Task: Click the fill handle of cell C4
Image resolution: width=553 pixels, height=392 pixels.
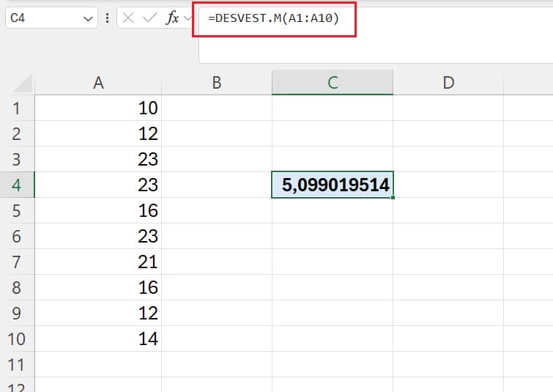Action: coord(393,198)
